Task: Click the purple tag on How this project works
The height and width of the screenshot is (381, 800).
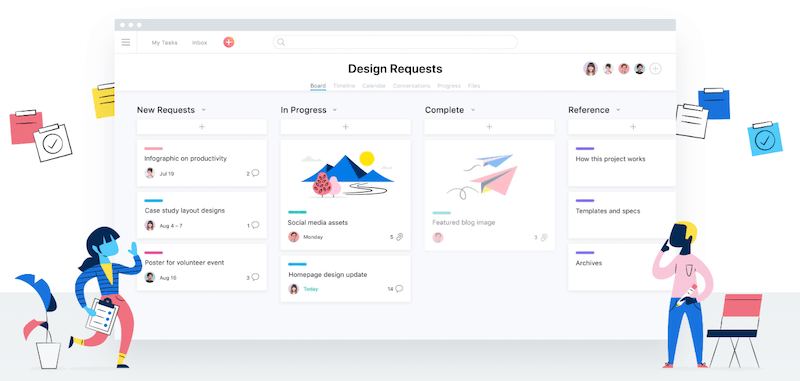Action: click(x=585, y=148)
